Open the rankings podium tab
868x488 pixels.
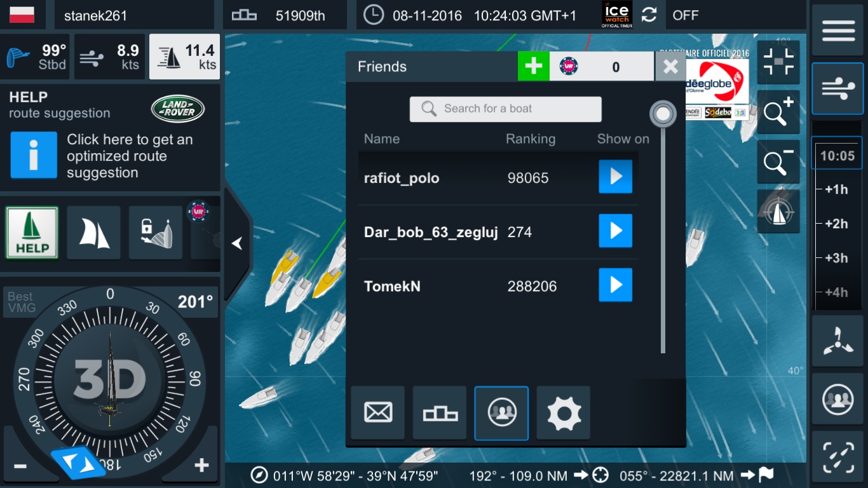[x=440, y=413]
